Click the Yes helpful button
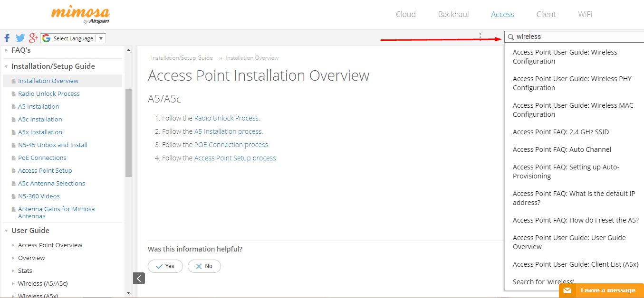 coord(165,266)
